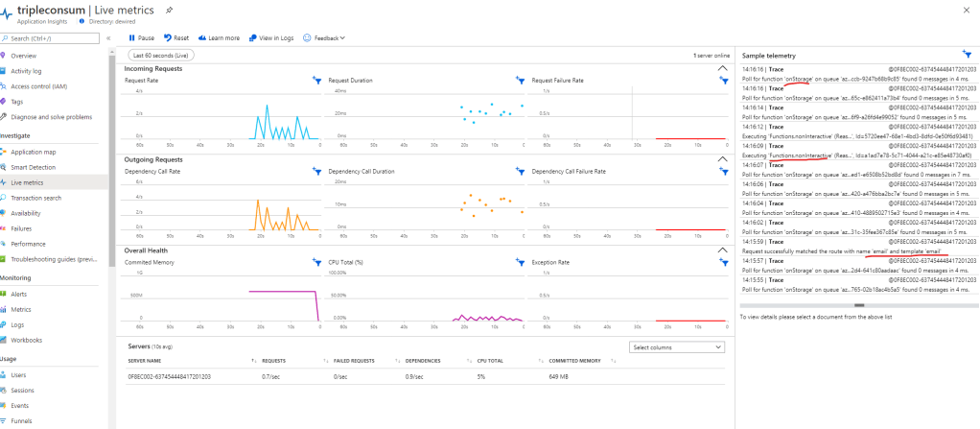
Task: Click the Sample telemetry horizontal scrollbar
Action: pyautogui.click(x=858, y=305)
